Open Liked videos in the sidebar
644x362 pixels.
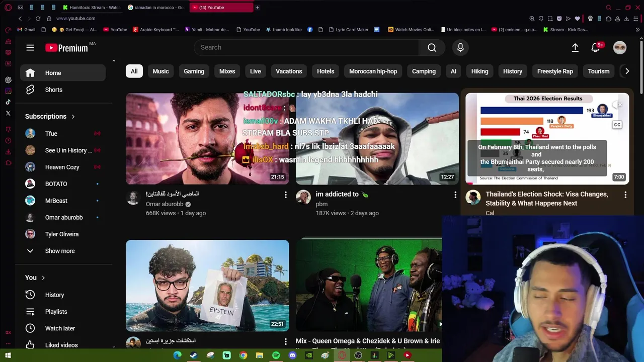pos(63,345)
